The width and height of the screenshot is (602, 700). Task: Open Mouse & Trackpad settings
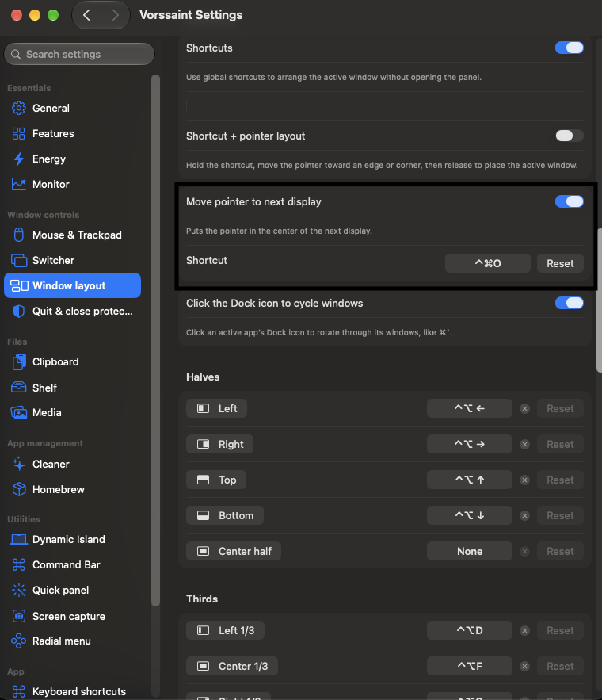(x=72, y=235)
